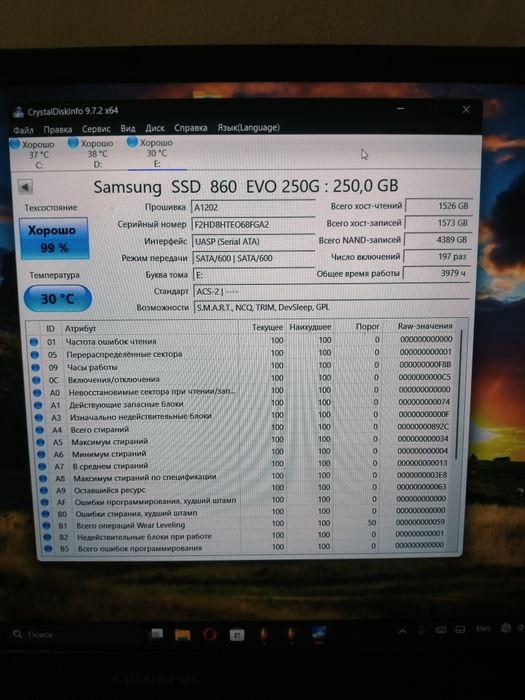This screenshot has height=700, width=525.
Task: Open the Справка menu
Action: (x=191, y=128)
